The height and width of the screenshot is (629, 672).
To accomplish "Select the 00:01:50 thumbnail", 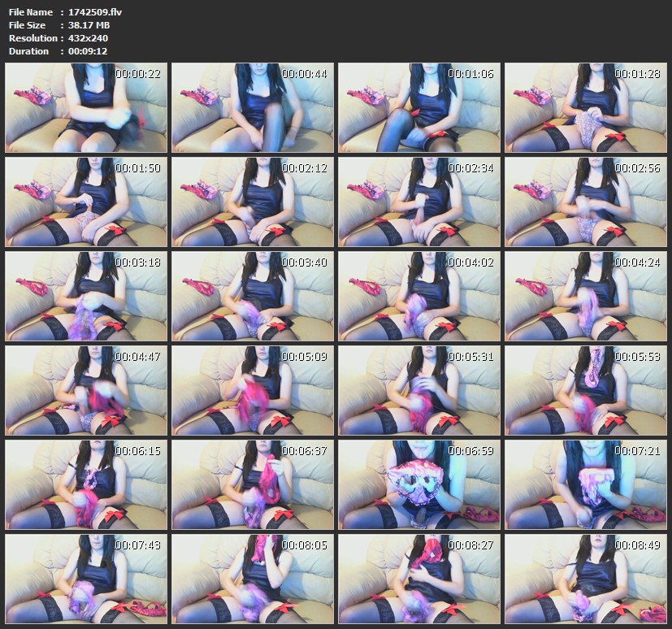I will (x=86, y=202).
